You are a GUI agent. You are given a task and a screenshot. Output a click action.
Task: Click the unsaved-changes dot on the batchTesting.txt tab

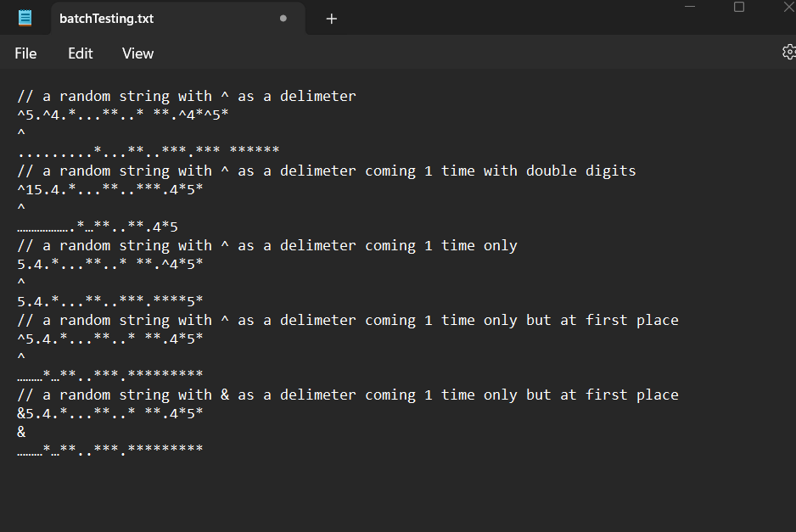pos(283,19)
